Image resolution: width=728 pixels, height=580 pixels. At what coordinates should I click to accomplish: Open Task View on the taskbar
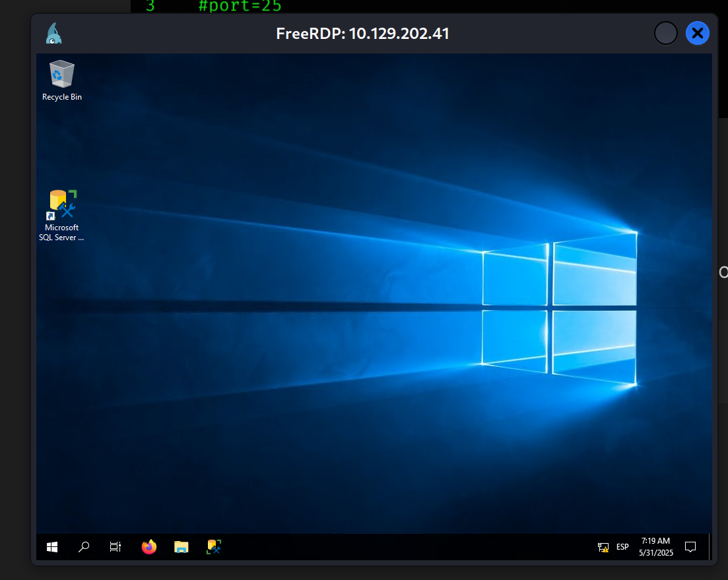click(115, 547)
